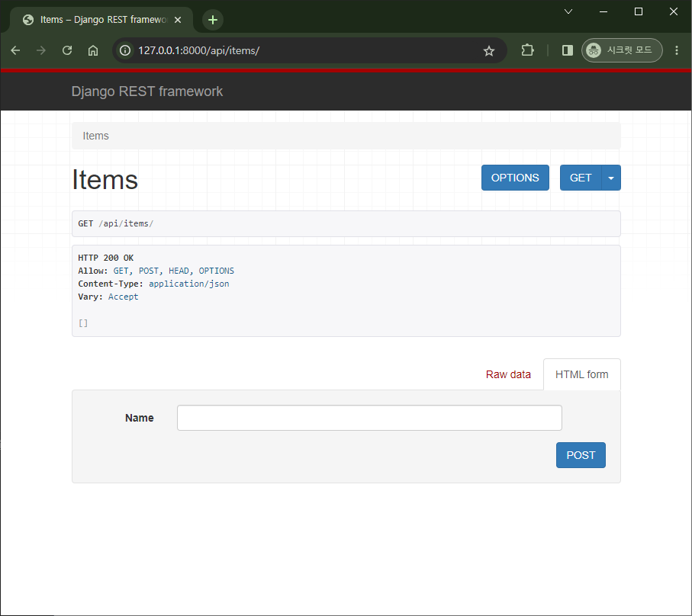Click the browser forward arrow
The height and width of the screenshot is (616, 692).
(41, 51)
